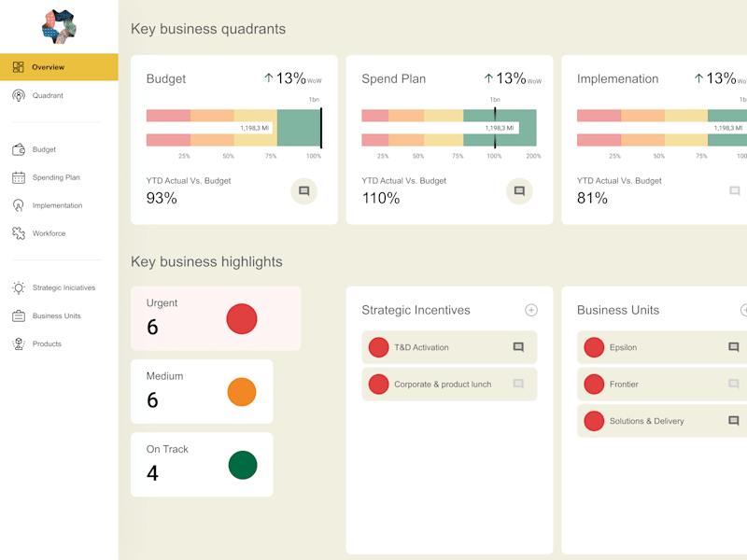Viewport: 747px width, 560px height.
Task: Click the Budget card up-arrow trend icon
Action: pos(269,78)
